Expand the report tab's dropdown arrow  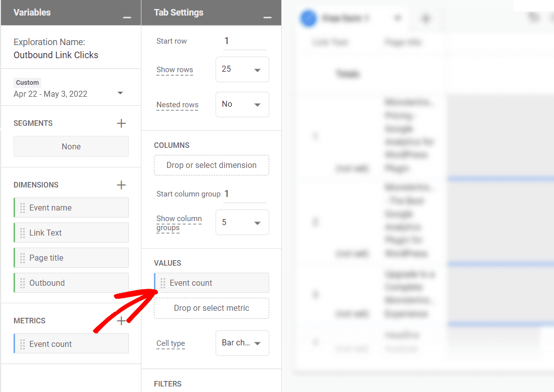pos(398,19)
